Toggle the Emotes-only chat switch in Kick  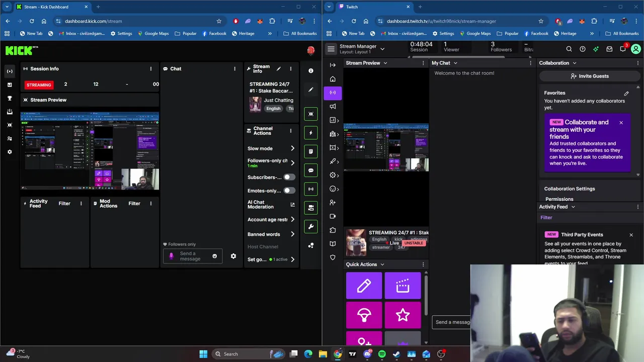(x=289, y=191)
